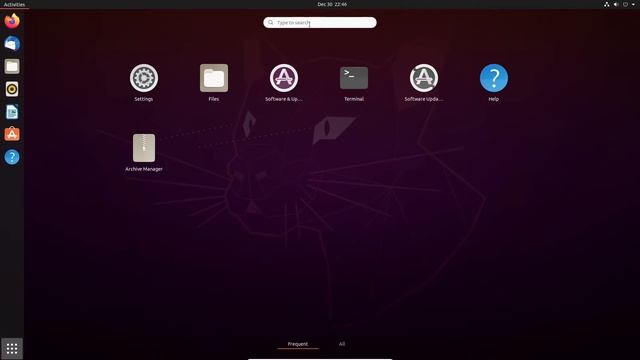Launch LibreOffice Writer from the dock
The height and width of the screenshot is (360, 640).
click(12, 112)
